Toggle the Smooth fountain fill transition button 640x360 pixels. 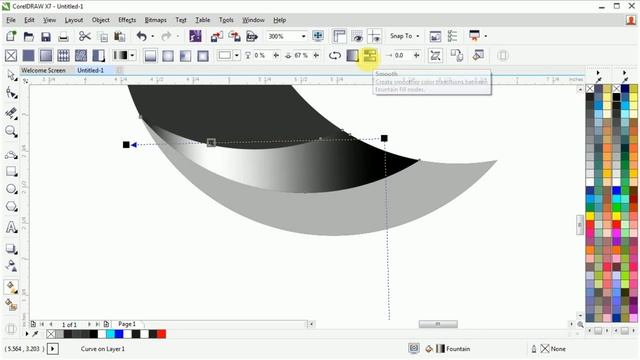(x=370, y=55)
